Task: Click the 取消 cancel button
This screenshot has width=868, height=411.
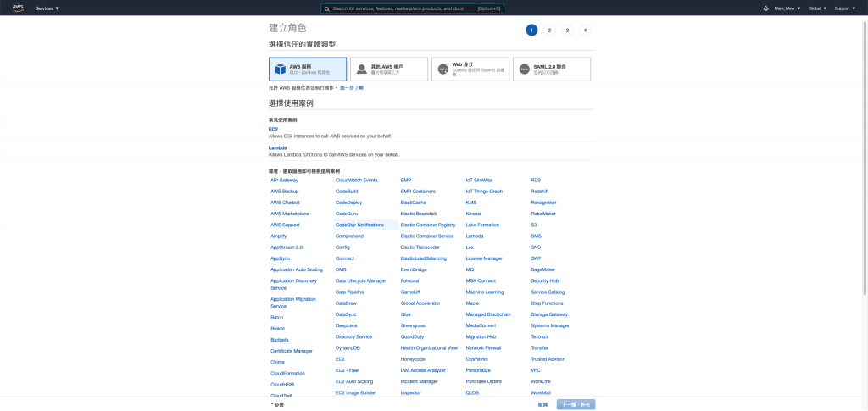Action: [x=542, y=405]
